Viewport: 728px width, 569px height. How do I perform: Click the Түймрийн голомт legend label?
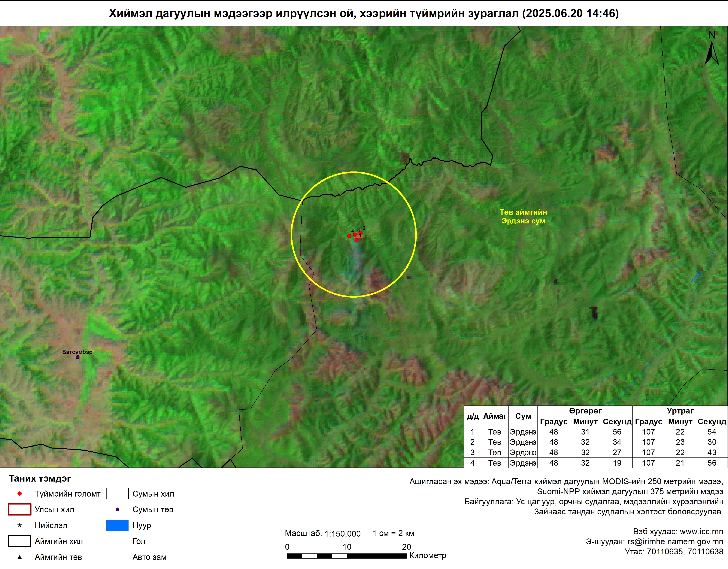pos(68,494)
